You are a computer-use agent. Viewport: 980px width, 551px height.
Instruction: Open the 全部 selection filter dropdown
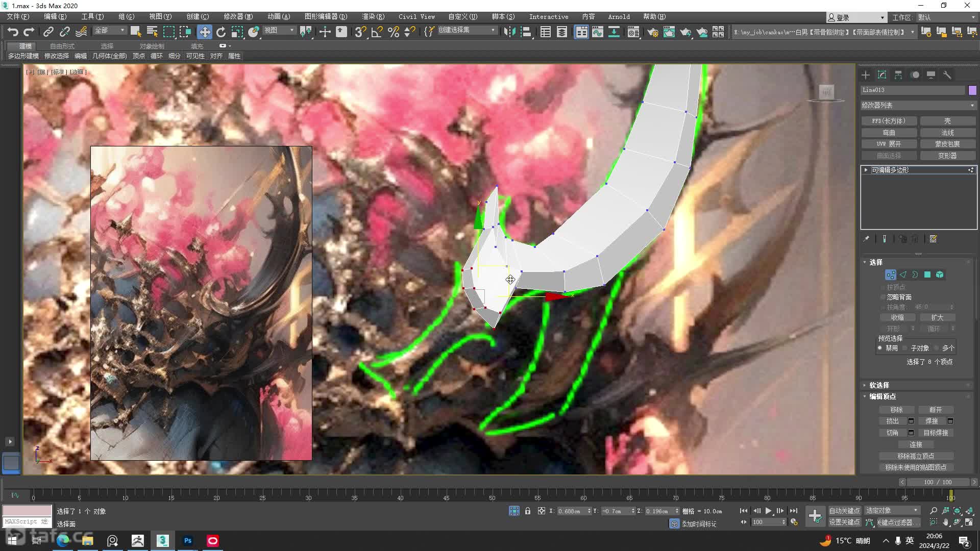110,31
